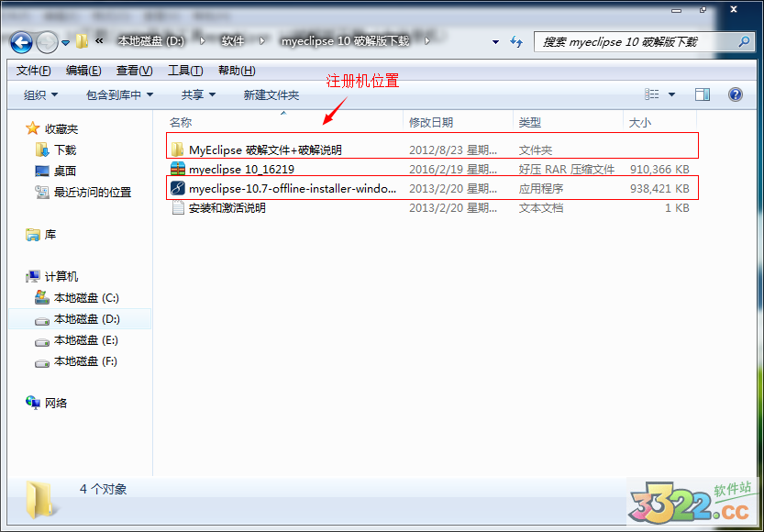Select the myeclipse 10_16219 RAR archive icon
This screenshot has width=764, height=532.
178,169
